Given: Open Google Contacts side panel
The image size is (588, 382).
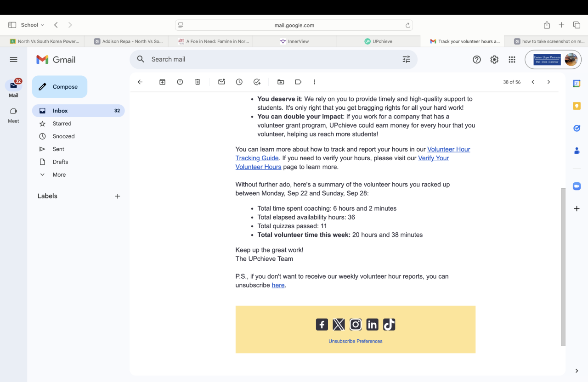Looking at the screenshot, I should tap(577, 151).
